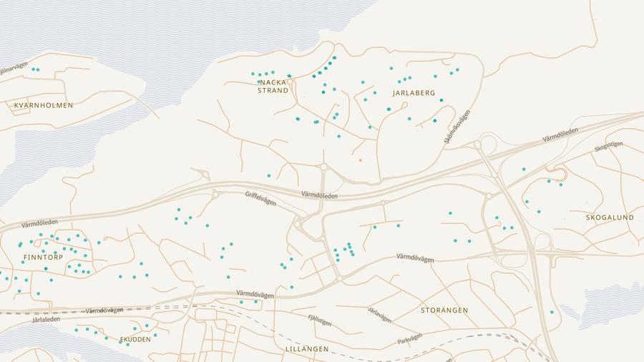Select the lone teal dot north of Griffelvägen
The width and height of the screenshot is (644, 362).
point(269,175)
